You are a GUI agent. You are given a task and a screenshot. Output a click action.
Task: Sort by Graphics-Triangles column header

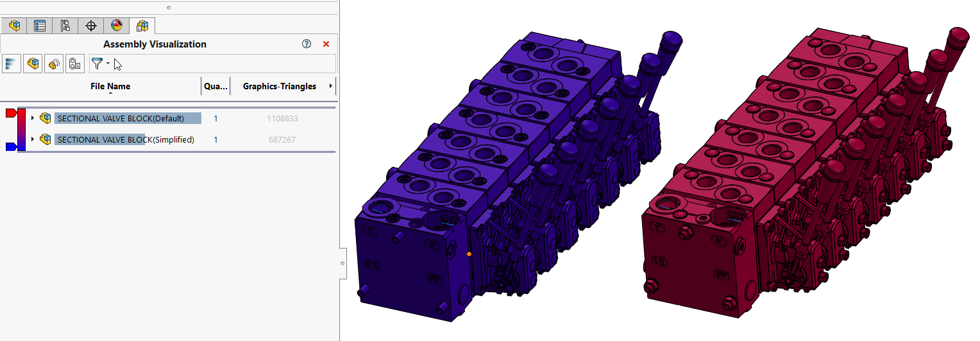click(280, 86)
